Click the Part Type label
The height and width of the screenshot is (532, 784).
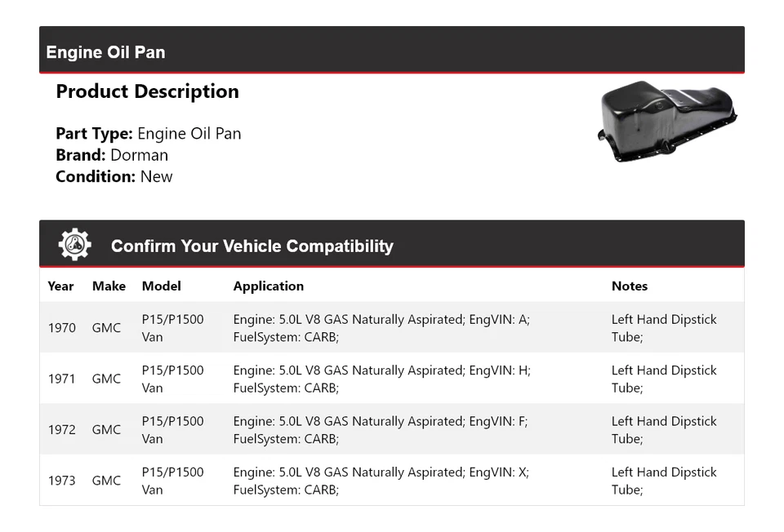(x=94, y=134)
